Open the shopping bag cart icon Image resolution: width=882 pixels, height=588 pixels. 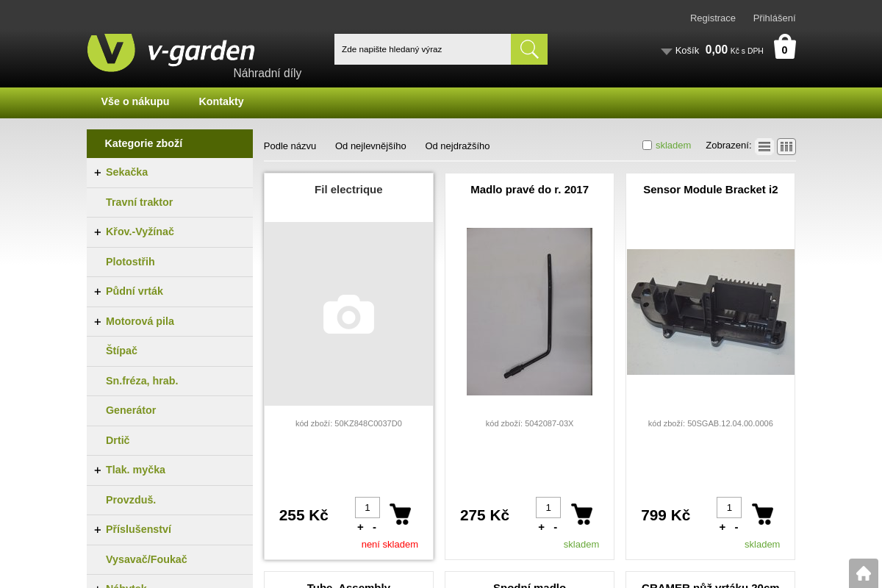tap(785, 47)
